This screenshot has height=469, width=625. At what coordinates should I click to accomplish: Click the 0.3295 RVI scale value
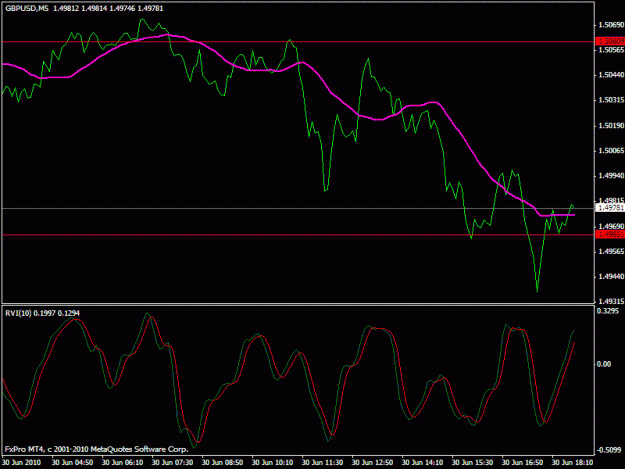(608, 311)
